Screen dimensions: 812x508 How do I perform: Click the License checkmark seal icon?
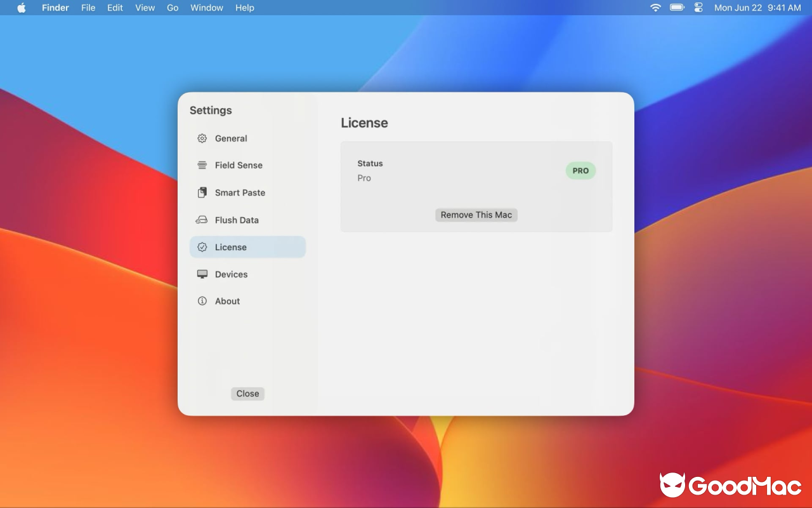(x=202, y=247)
